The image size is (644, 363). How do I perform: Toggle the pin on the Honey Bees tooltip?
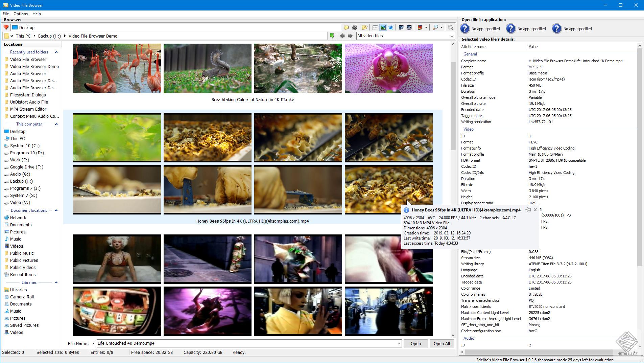click(x=528, y=210)
